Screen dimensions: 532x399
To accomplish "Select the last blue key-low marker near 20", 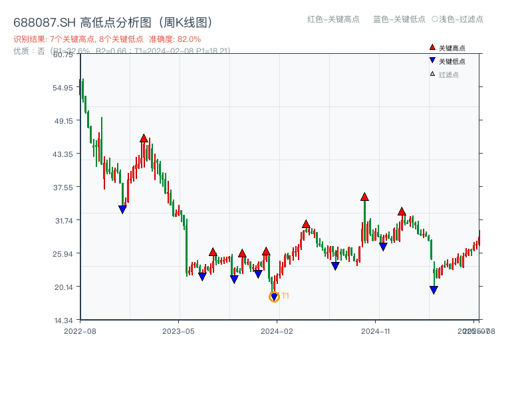I will [434, 290].
